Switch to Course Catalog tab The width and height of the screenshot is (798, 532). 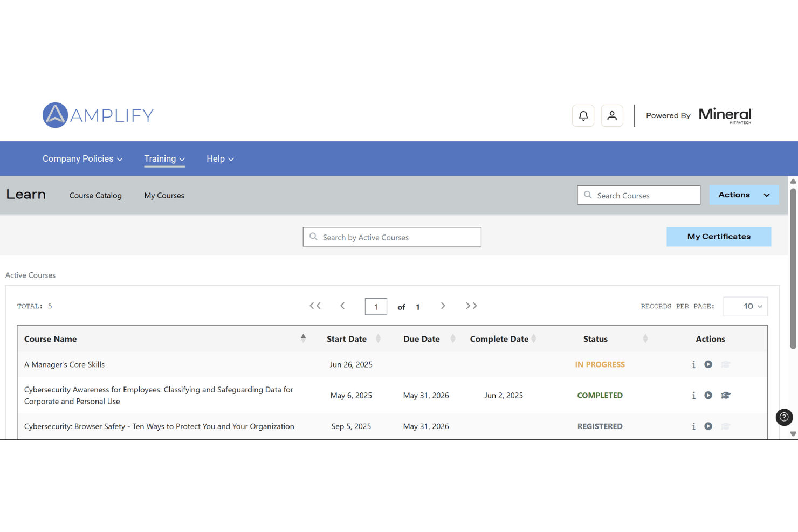click(95, 196)
